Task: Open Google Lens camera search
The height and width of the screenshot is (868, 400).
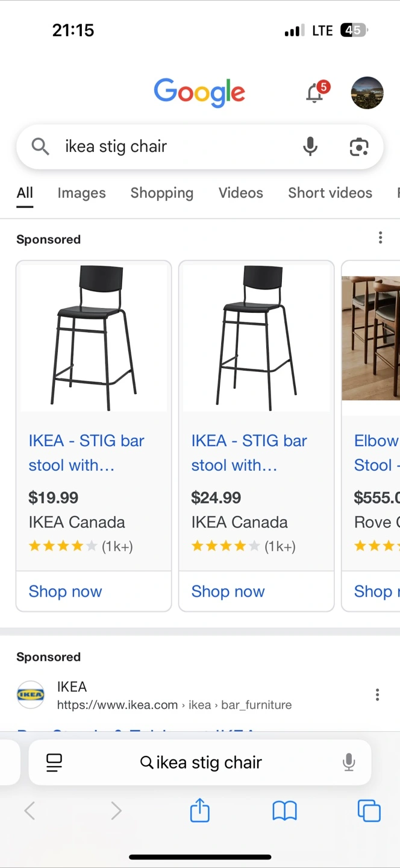Action: [x=359, y=146]
